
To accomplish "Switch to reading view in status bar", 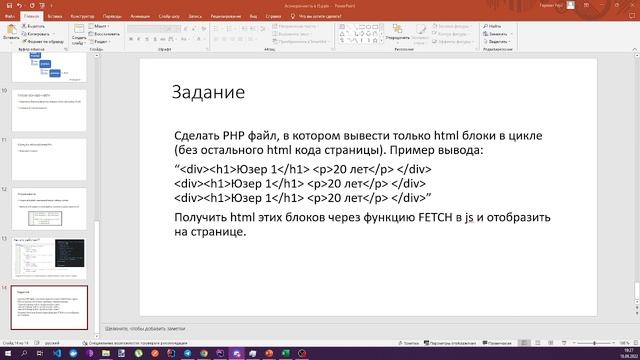I will coord(551,343).
